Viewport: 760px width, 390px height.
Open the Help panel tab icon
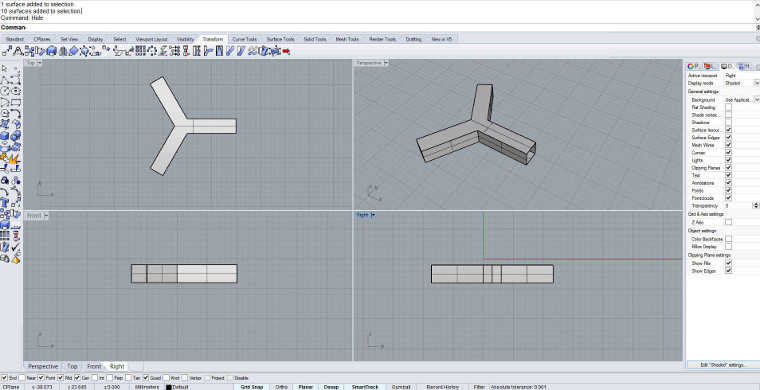coord(744,66)
